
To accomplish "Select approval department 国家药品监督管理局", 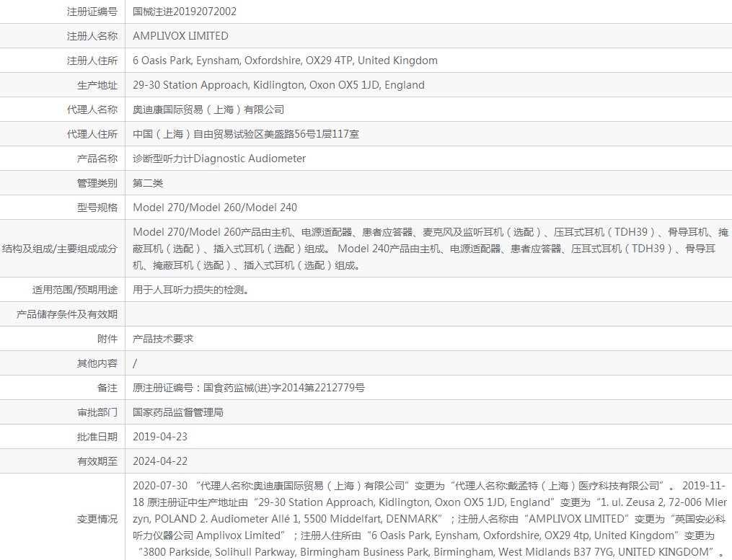I will pyautogui.click(x=178, y=412).
